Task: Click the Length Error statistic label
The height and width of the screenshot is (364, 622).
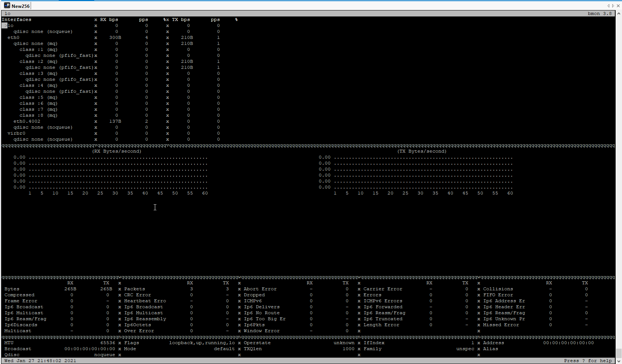Action: [x=382, y=325]
